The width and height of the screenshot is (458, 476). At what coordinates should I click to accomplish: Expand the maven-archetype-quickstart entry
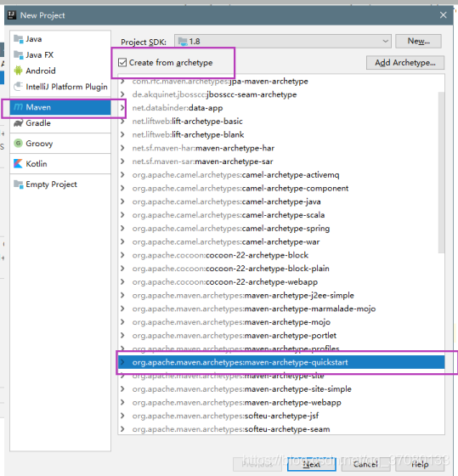pyautogui.click(x=122, y=362)
